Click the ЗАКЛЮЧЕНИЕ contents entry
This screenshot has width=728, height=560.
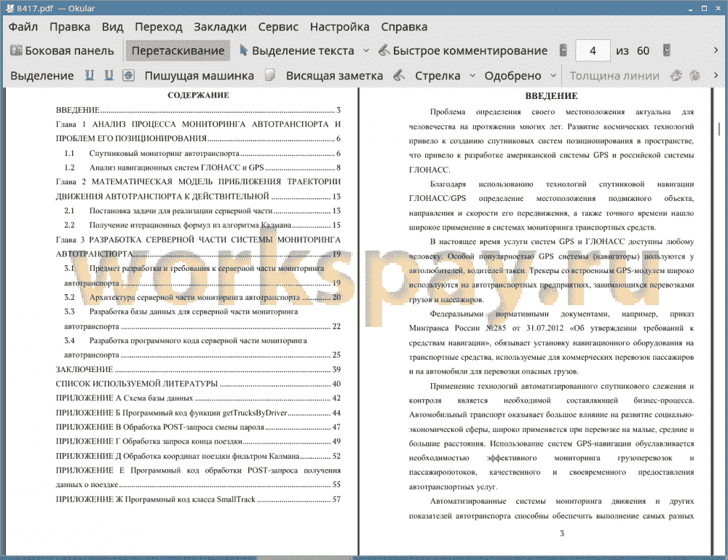[198, 370]
